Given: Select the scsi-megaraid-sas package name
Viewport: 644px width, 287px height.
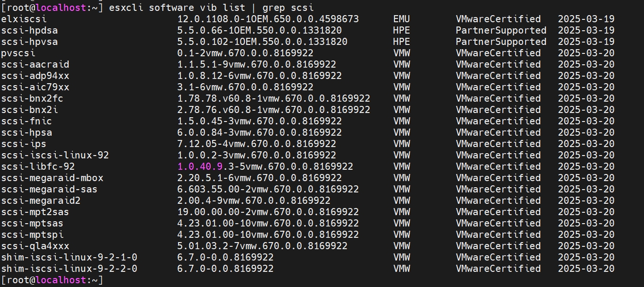Looking at the screenshot, I should pos(49,189).
